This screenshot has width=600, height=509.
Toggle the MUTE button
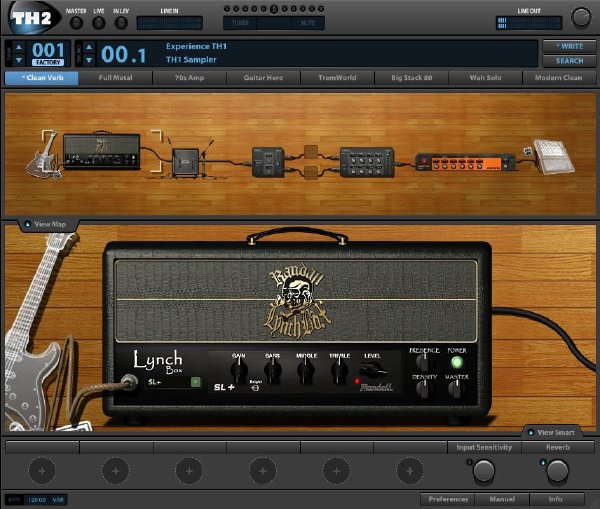308,23
